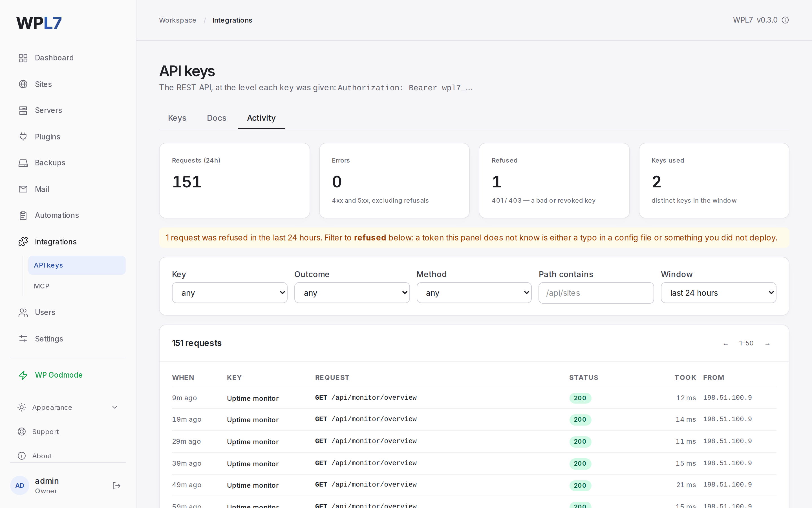The image size is (812, 508).
Task: Click the version info icon beside v0.3.0
Action: 785,20
